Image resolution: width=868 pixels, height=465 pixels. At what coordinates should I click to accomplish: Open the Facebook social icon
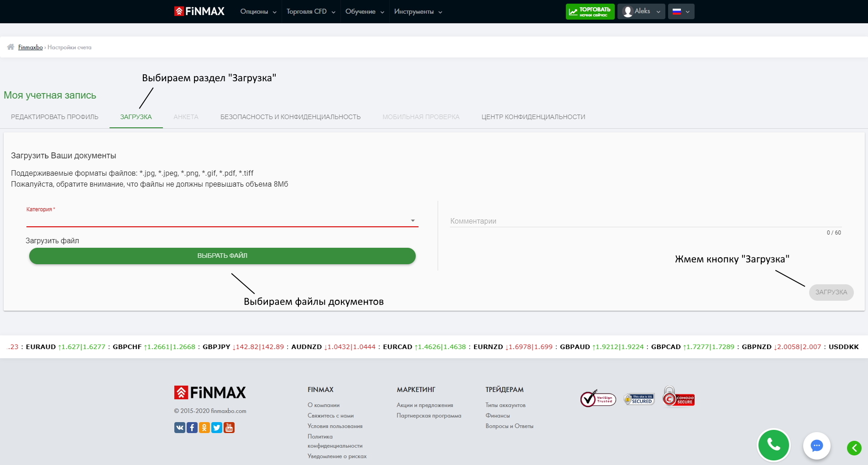click(192, 428)
